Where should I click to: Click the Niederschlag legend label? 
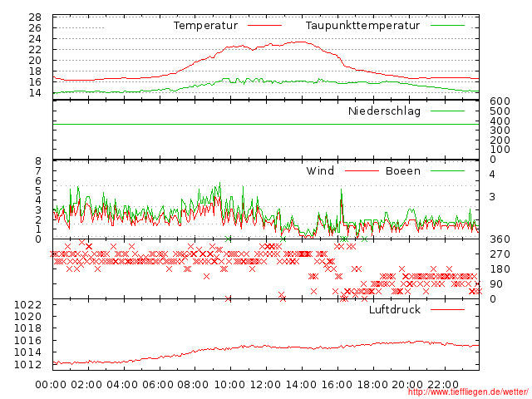tap(384, 111)
